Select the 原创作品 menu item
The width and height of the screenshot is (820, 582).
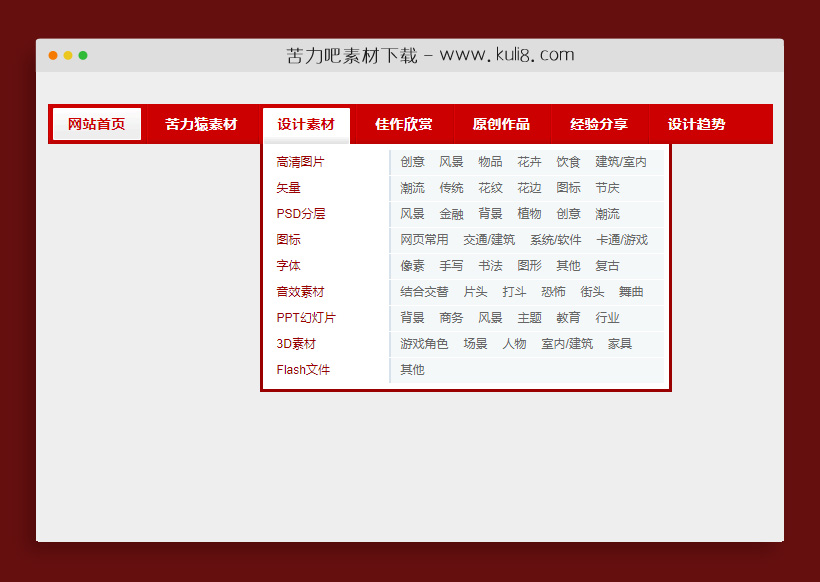(x=501, y=124)
